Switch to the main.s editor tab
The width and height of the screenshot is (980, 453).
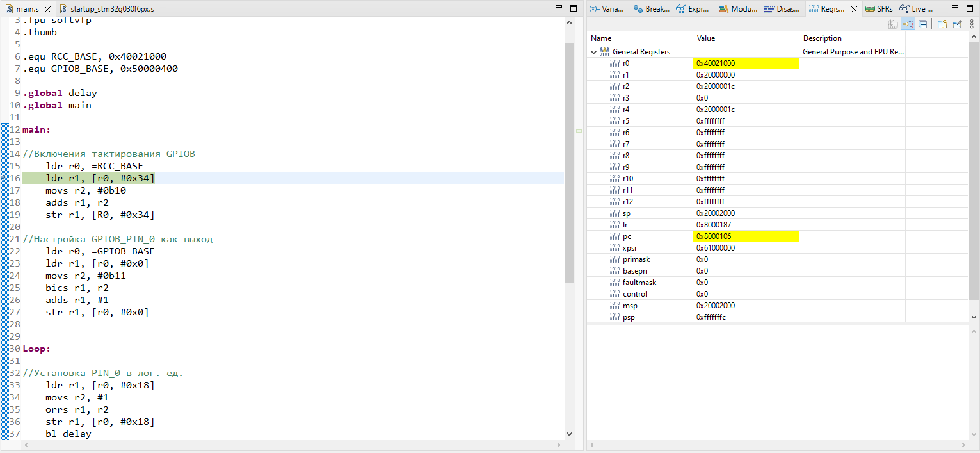[x=27, y=9]
